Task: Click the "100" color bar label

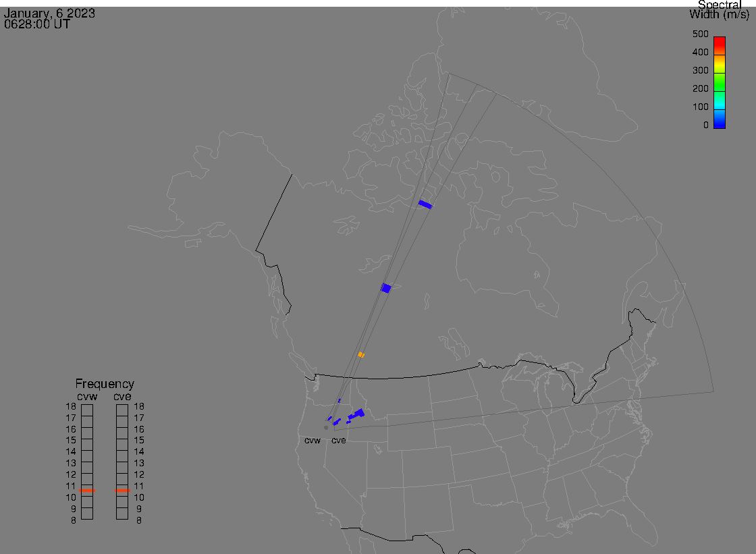Action: 700,107
